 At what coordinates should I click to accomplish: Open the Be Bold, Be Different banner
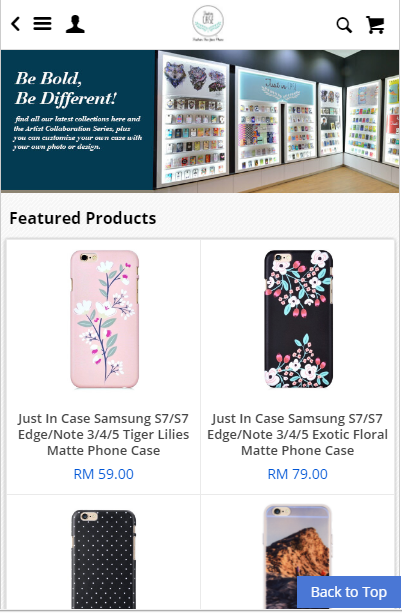coord(200,121)
